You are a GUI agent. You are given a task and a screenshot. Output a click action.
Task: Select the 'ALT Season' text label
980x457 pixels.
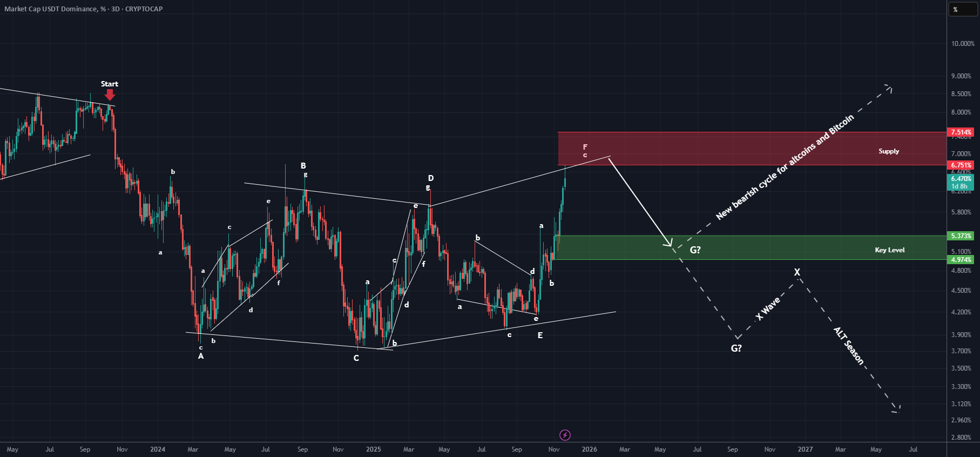[849, 346]
